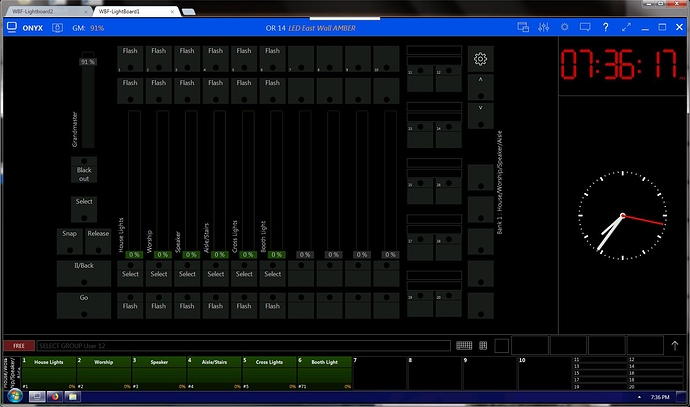Image resolution: width=690 pixels, height=407 pixels.
Task: Open the fader mixer icon in the header
Action: (x=543, y=27)
